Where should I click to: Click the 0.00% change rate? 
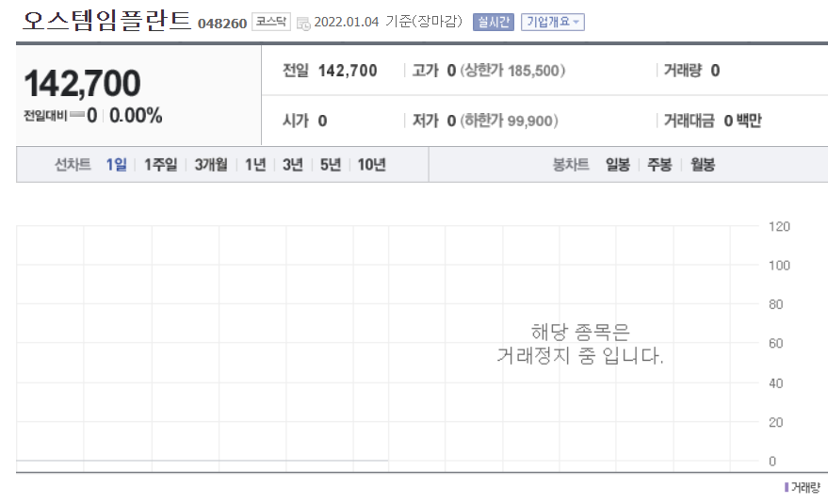coord(136,116)
